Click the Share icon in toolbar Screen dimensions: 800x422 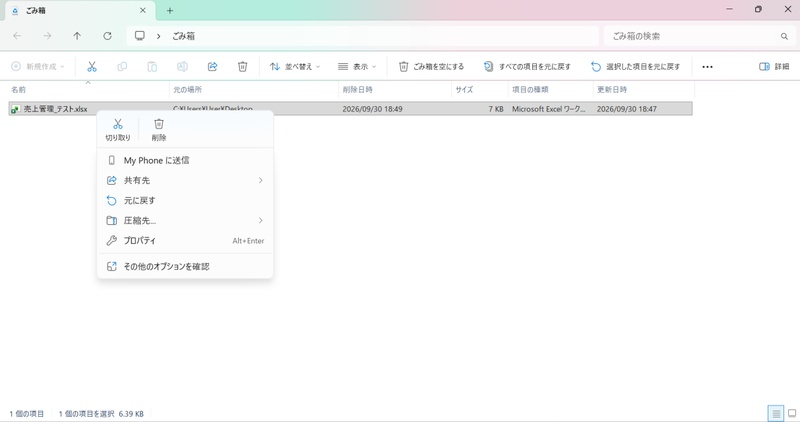[x=213, y=66]
